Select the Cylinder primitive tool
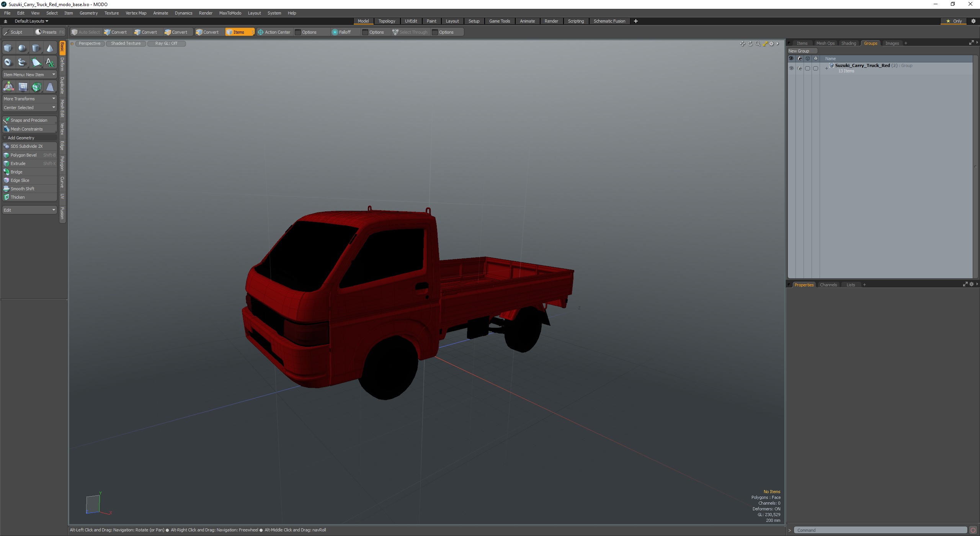The width and height of the screenshot is (980, 536). (36, 48)
